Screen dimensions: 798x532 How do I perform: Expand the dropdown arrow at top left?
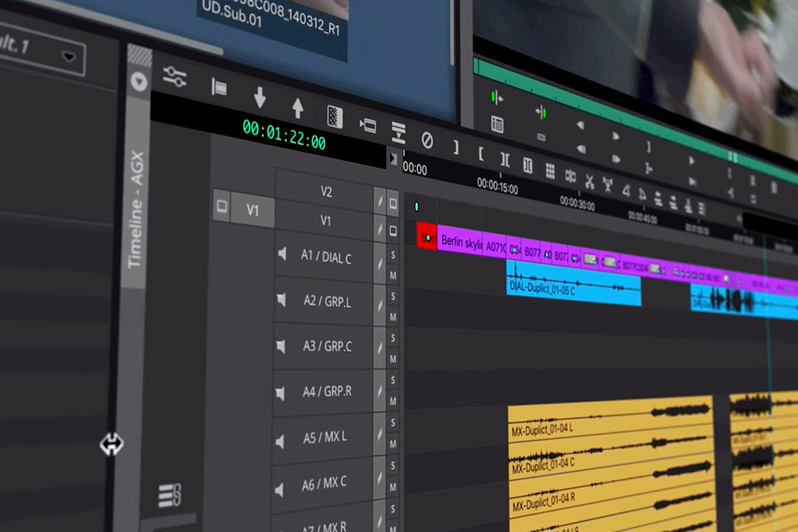[x=69, y=57]
